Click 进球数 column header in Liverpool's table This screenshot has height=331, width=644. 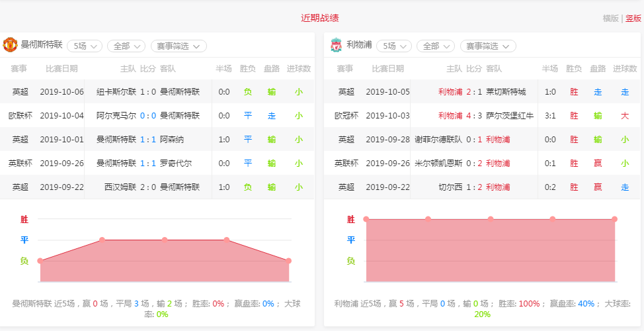click(x=625, y=69)
